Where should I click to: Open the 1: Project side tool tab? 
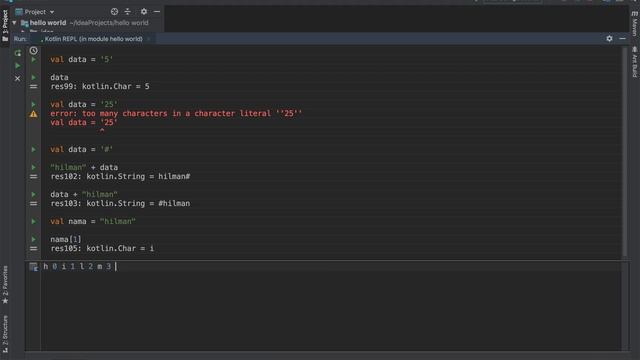[5, 26]
